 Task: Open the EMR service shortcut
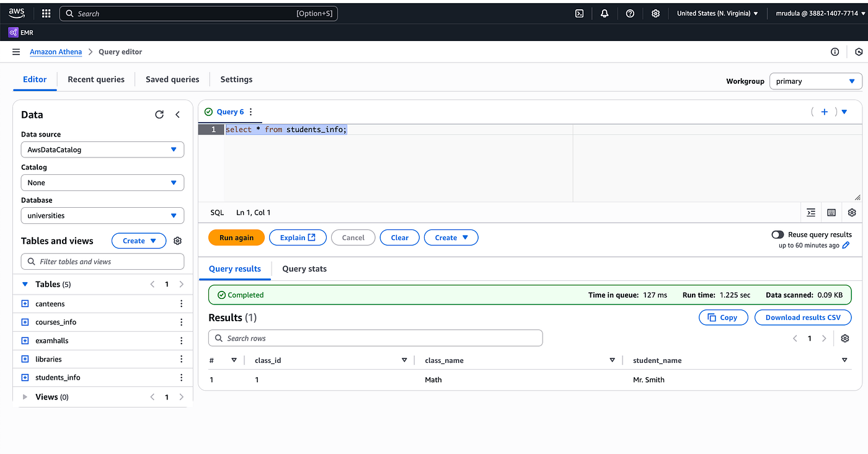click(21, 32)
